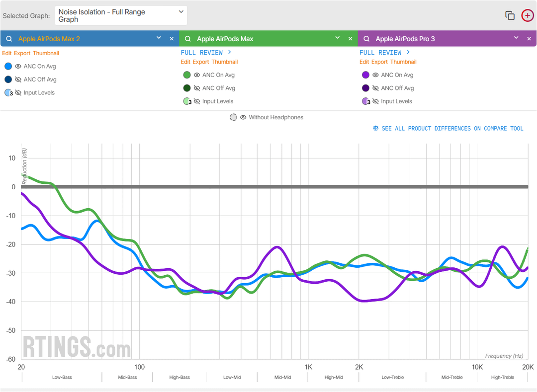This screenshot has width=537, height=392.
Task: Remove Apple AirPods Pro 3 from comparison
Action: point(529,39)
